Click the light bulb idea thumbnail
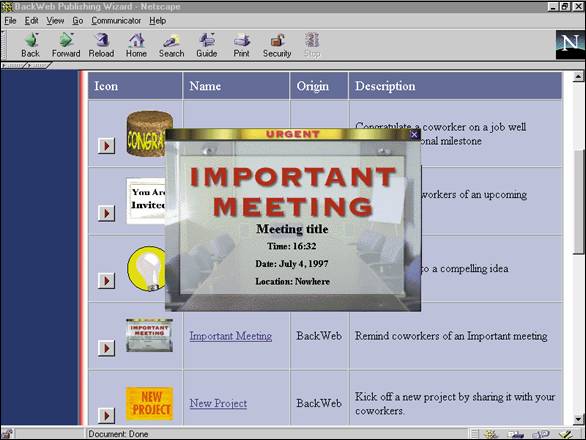Viewport: 586px width, 440px height. (146, 268)
